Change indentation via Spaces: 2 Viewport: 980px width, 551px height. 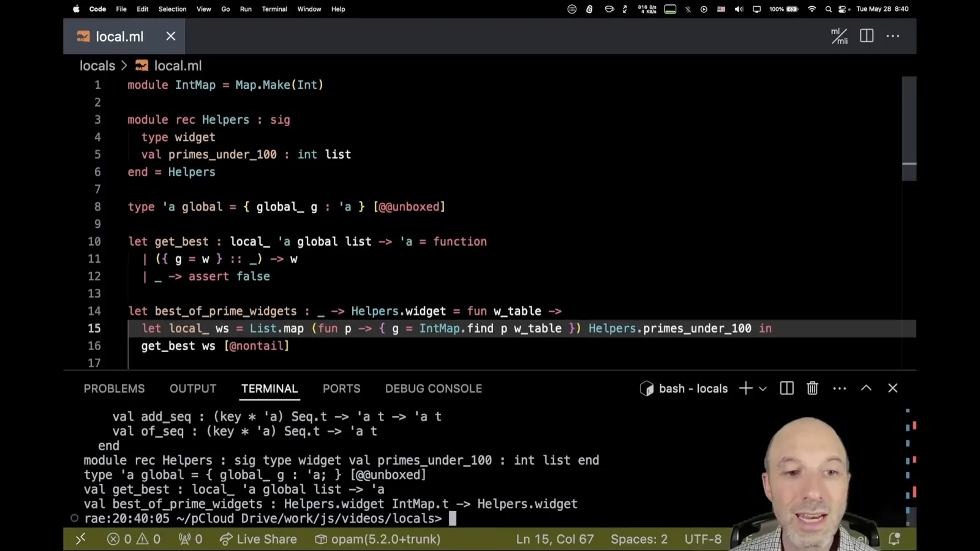coord(639,539)
